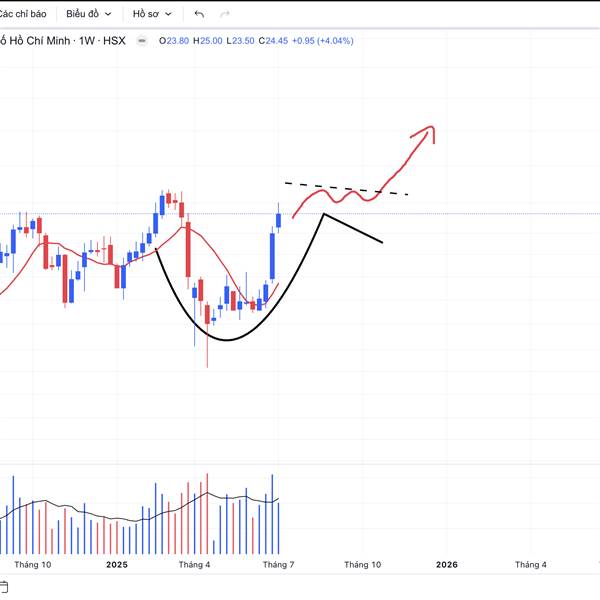600x600 pixels.
Task: Click the Tháng 10 label before 2025
Action: pos(33,564)
